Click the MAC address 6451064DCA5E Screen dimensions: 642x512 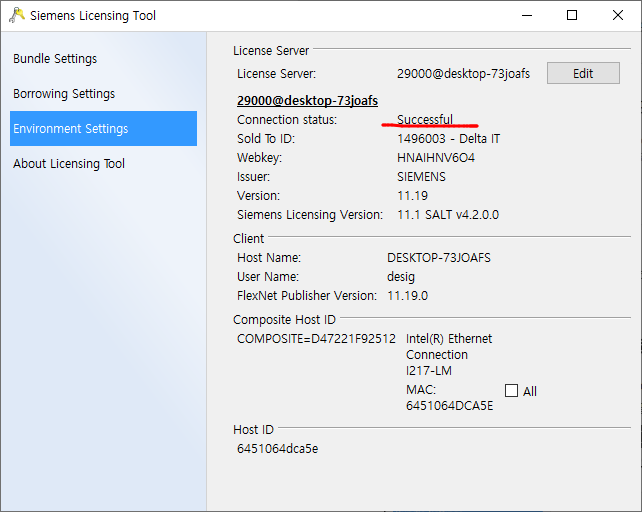point(449,406)
